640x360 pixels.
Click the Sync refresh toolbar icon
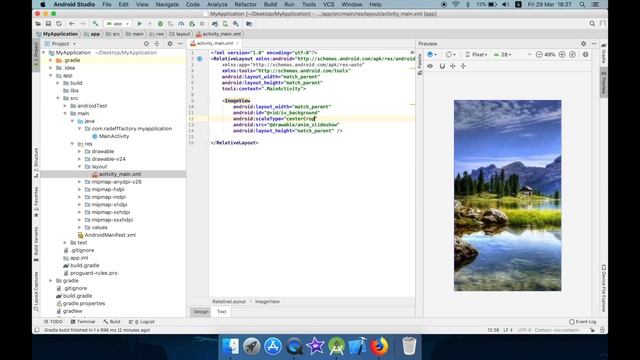[59, 24]
